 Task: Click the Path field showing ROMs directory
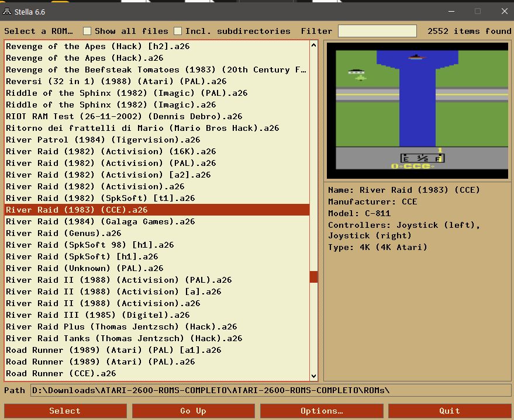point(270,390)
